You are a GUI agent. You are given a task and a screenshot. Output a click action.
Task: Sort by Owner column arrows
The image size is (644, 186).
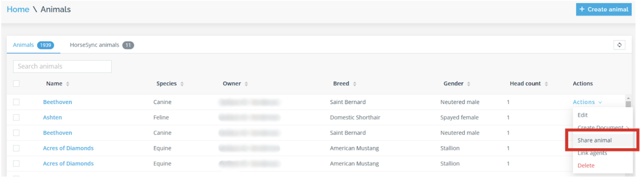pos(246,84)
